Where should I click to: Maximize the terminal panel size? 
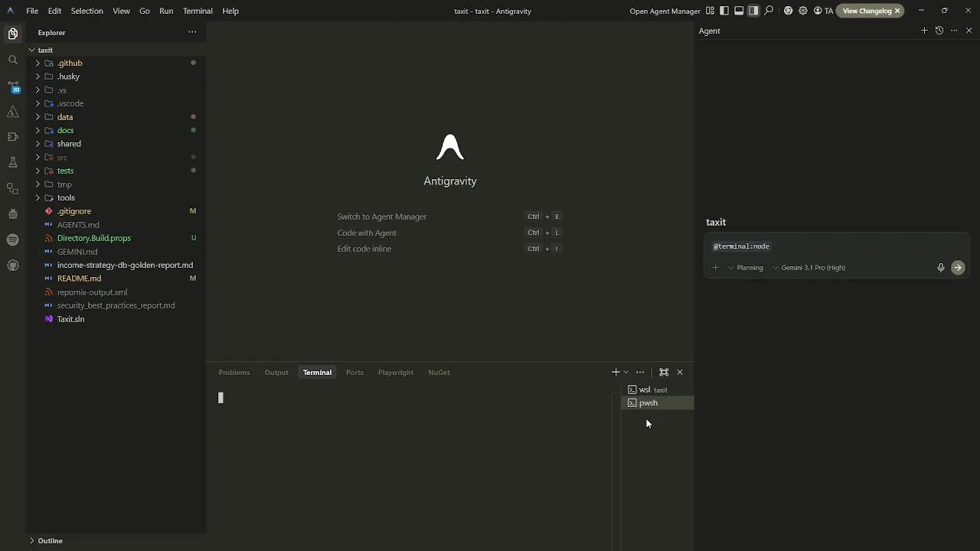coord(664,372)
